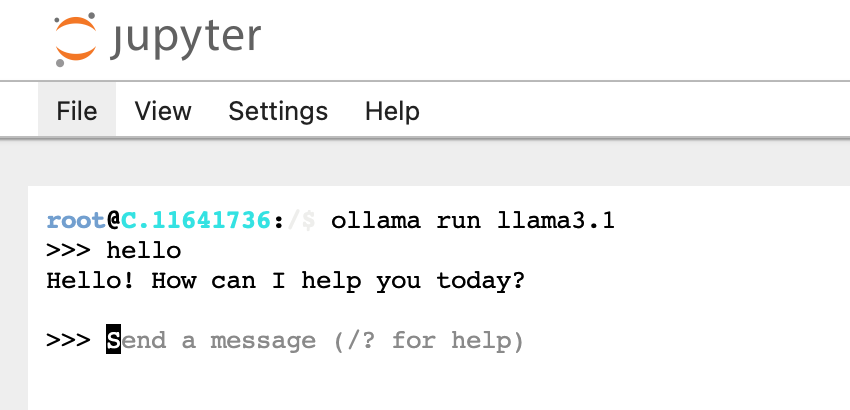Click the "hello" user message text
850x410 pixels.
tap(144, 250)
